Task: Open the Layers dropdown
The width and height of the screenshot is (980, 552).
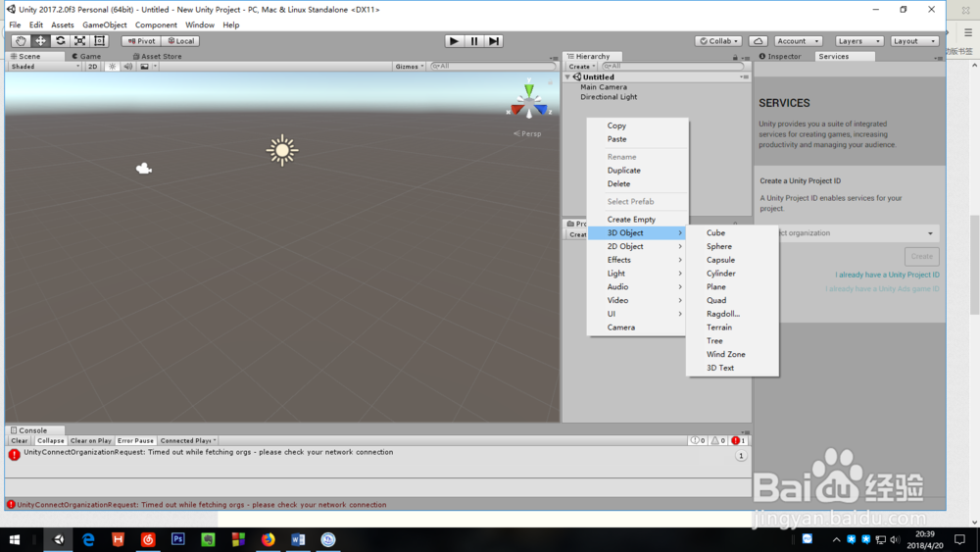Action: pos(858,40)
